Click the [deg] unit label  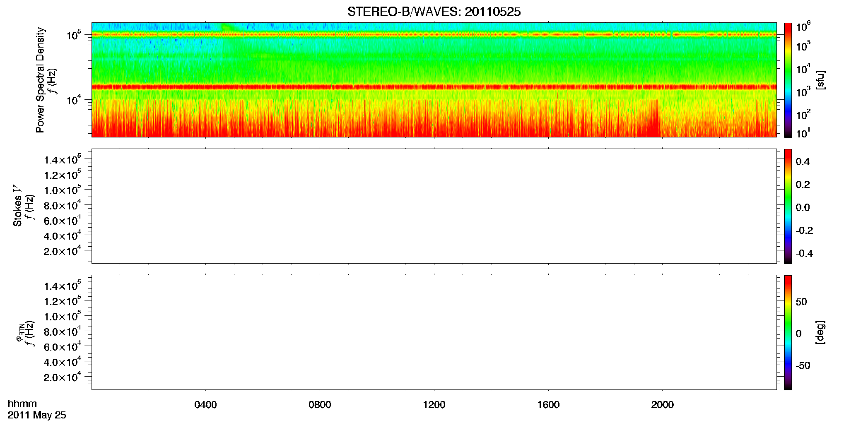[820, 332]
